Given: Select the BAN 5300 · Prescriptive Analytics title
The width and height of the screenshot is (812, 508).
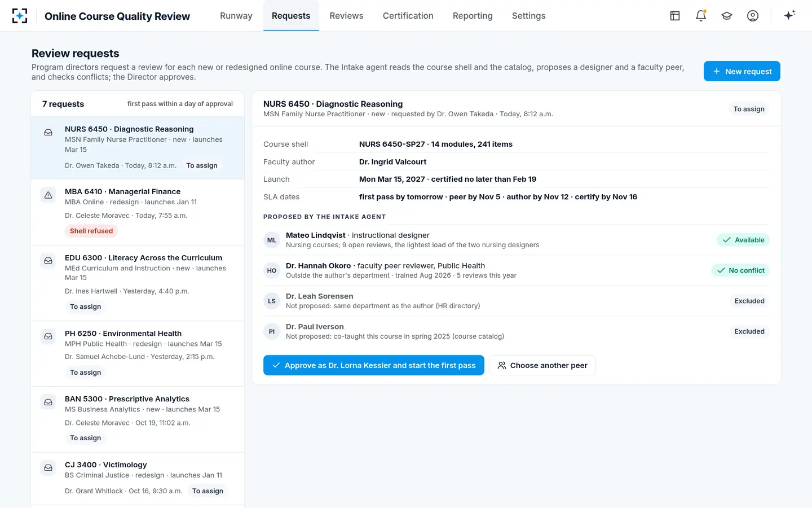Looking at the screenshot, I should pyautogui.click(x=127, y=399).
